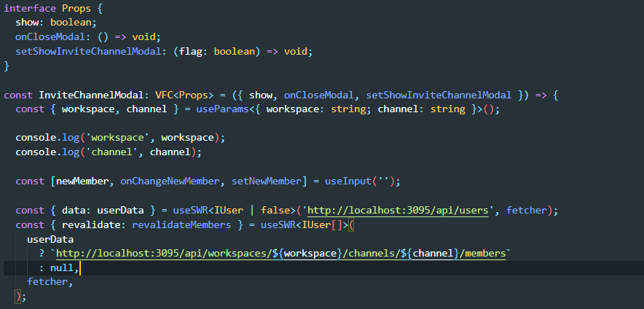Click 'setShowInviteChannelModal' in the interface property line
The height and width of the screenshot is (309, 644).
pyautogui.click(x=88, y=52)
